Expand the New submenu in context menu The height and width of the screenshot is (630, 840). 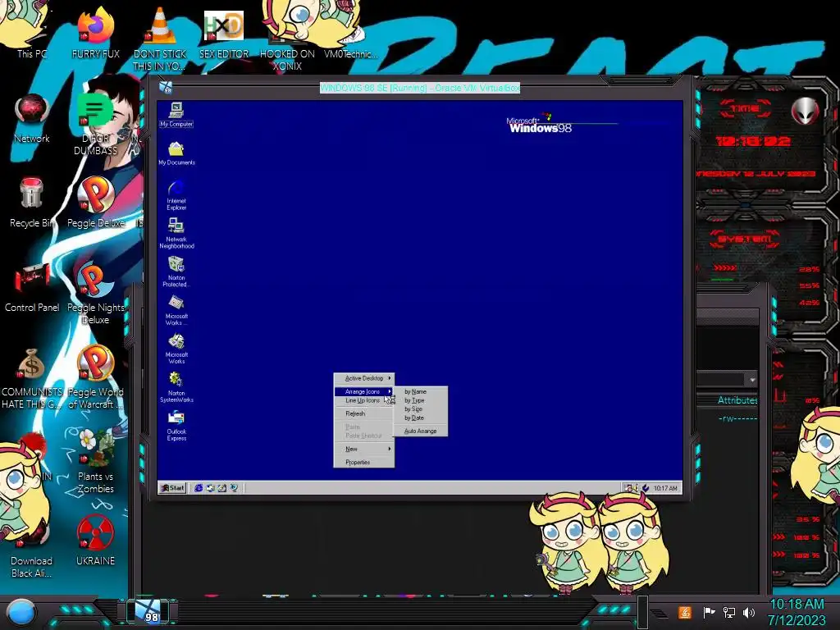pyautogui.click(x=363, y=449)
